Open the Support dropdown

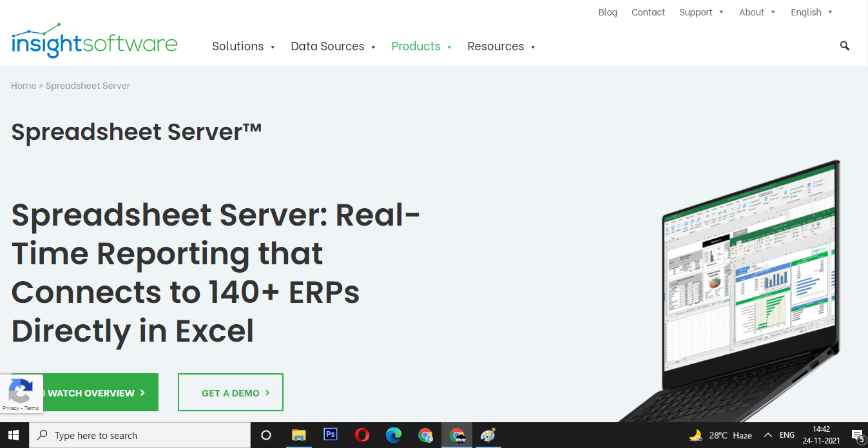pyautogui.click(x=701, y=12)
